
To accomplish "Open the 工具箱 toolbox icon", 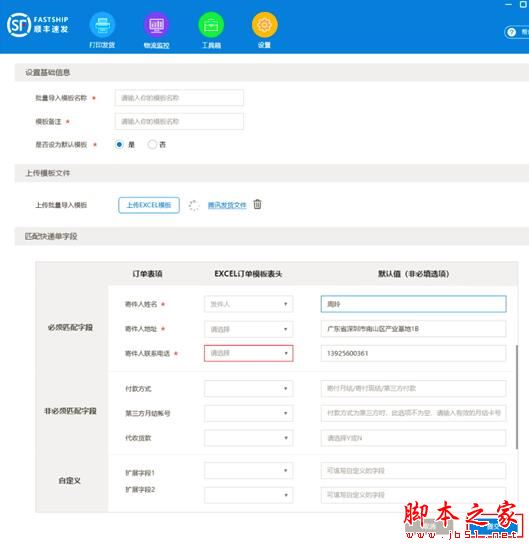I will pos(211,25).
